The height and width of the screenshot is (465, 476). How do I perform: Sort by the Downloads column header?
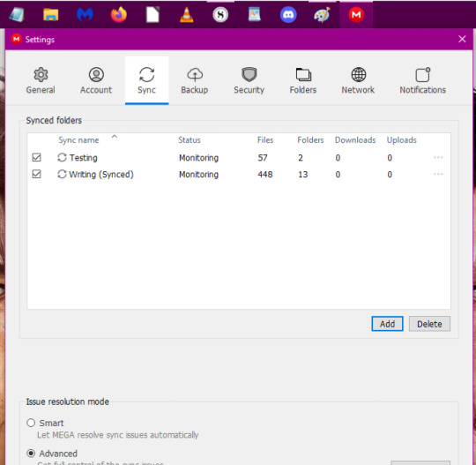355,140
